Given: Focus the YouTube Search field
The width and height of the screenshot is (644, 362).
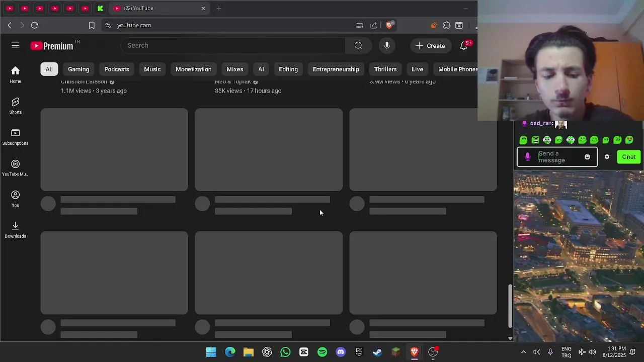Looking at the screenshot, I should pos(233,46).
